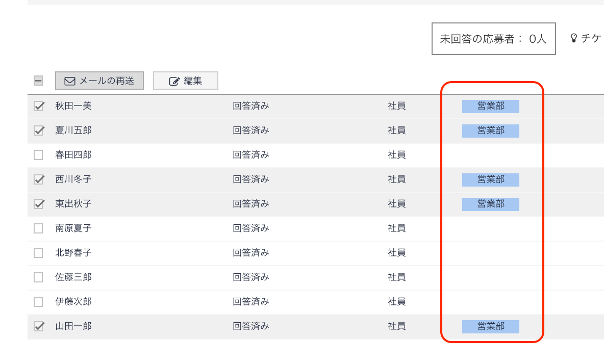This screenshot has height=364, width=604.
Task: Deselect the 夏川五郎 row checkbox
Action: click(38, 131)
